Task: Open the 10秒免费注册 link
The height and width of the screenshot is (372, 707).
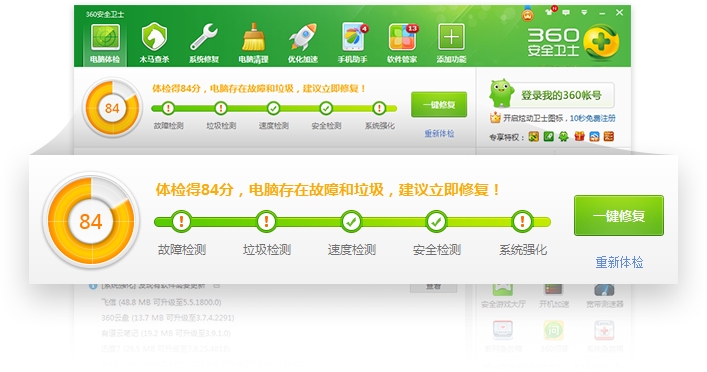Action: tap(592, 118)
